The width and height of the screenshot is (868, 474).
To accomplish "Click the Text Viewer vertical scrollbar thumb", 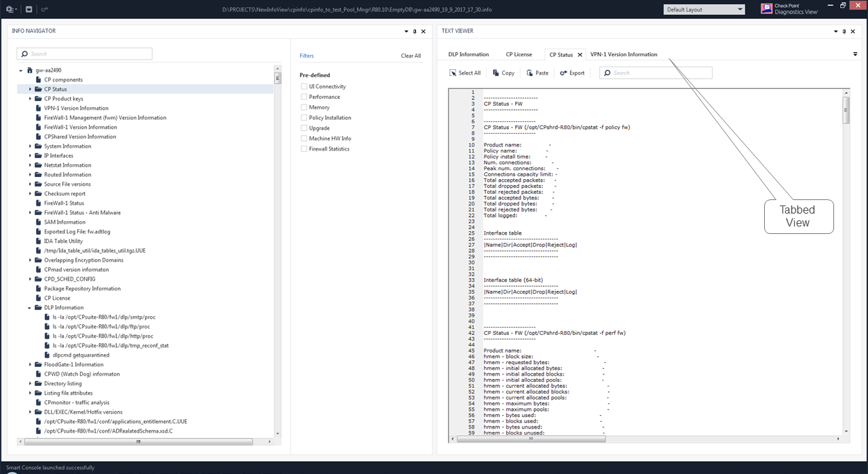I will (x=846, y=111).
